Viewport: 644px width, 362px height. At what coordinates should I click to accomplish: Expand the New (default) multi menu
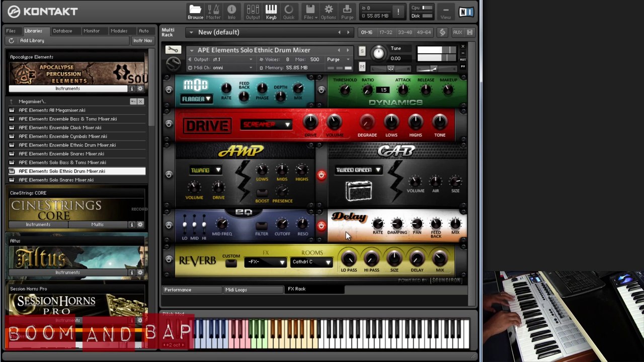(x=191, y=32)
